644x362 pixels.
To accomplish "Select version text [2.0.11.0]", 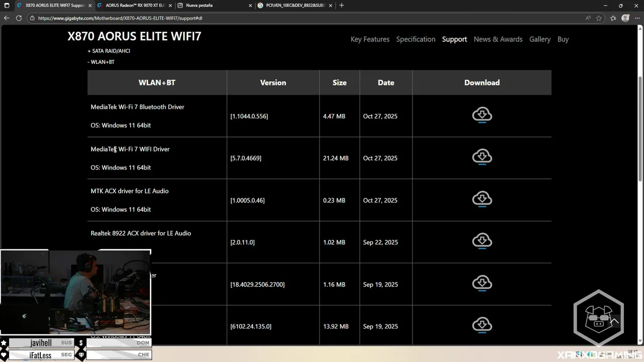I will click(x=243, y=242).
